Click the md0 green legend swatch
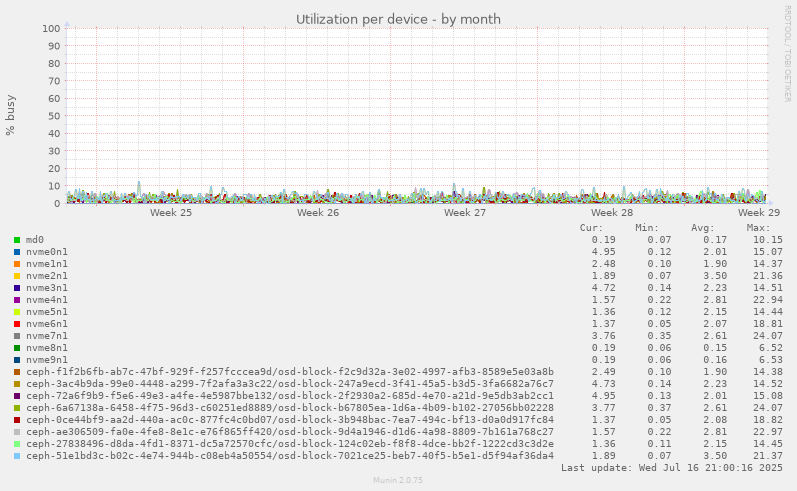The width and height of the screenshot is (797, 491). click(x=17, y=240)
